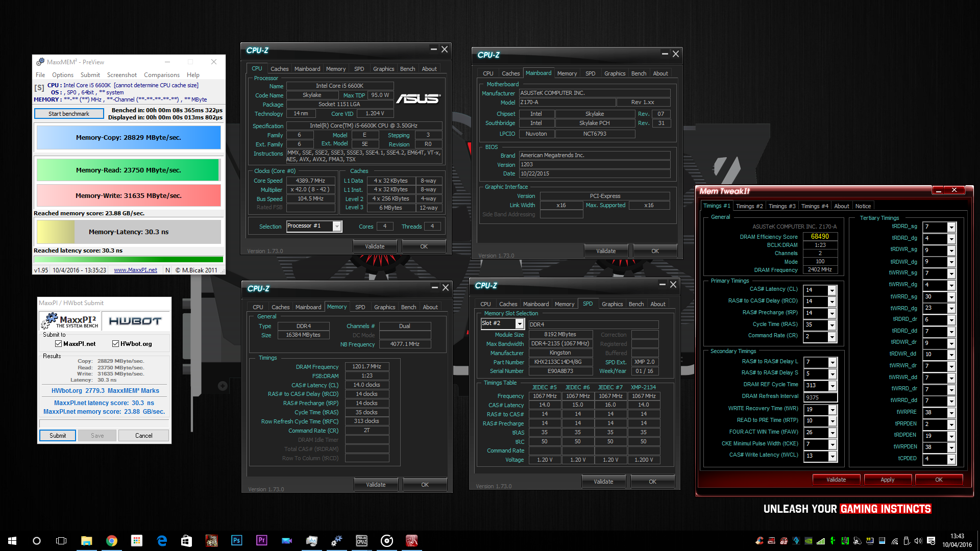Screen dimensions: 980x551
Task: Open the Windows Store taskbar icon
Action: pos(186,541)
